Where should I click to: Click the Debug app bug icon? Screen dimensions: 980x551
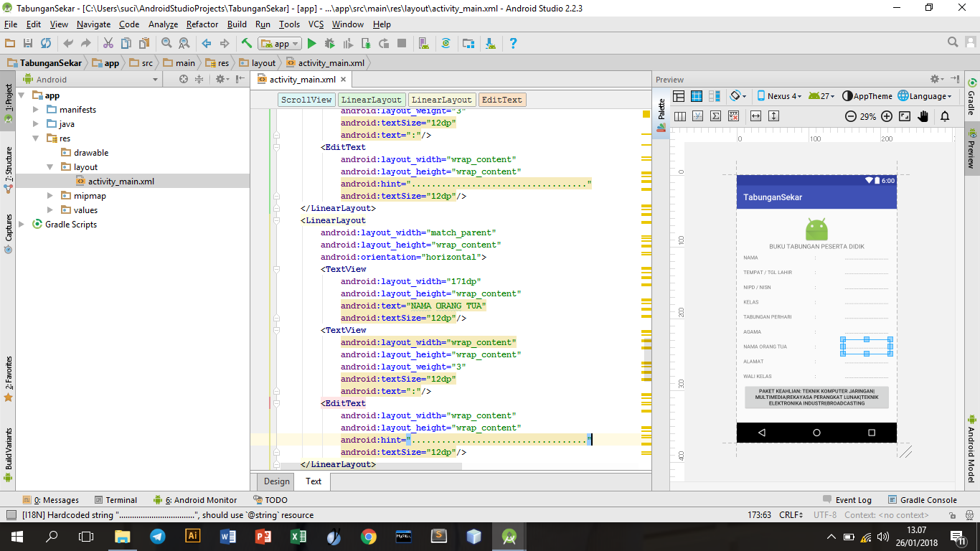[330, 44]
